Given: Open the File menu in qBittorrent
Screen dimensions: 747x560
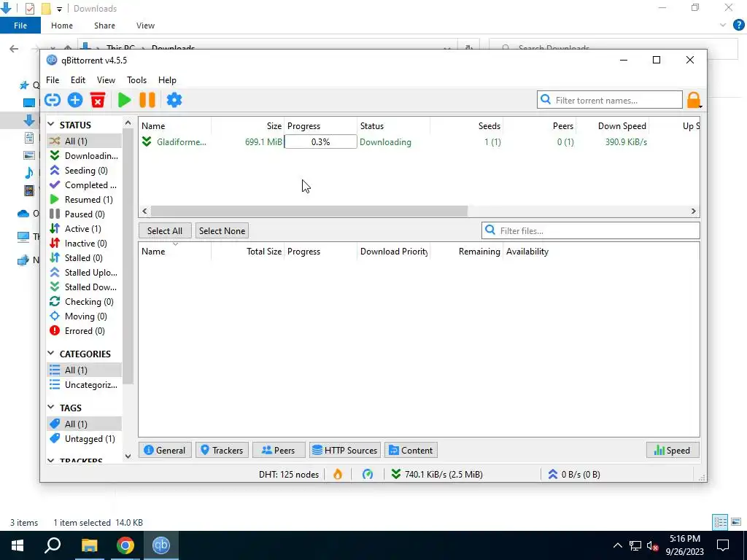Looking at the screenshot, I should click(x=53, y=80).
